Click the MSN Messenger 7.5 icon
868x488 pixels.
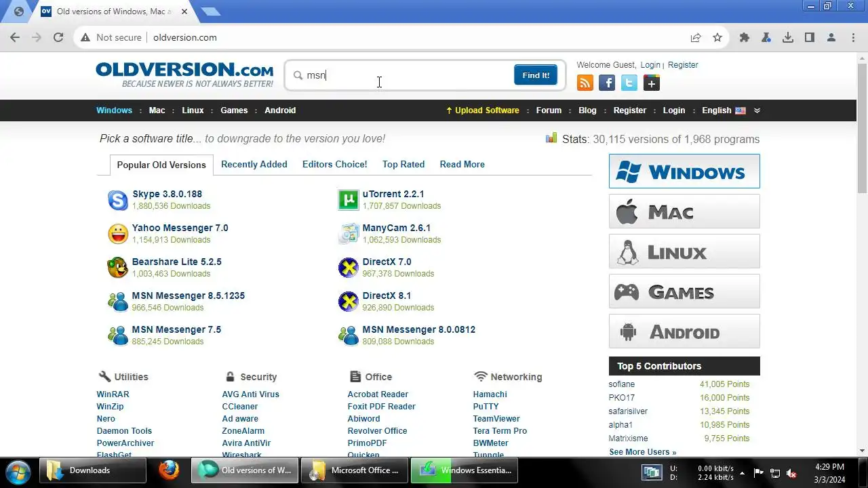pos(117,335)
